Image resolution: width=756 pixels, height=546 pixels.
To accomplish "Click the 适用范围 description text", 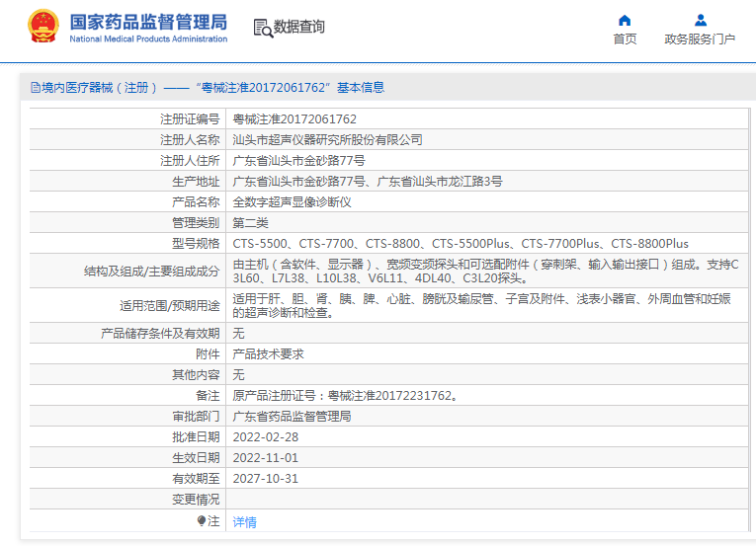I will [481, 305].
